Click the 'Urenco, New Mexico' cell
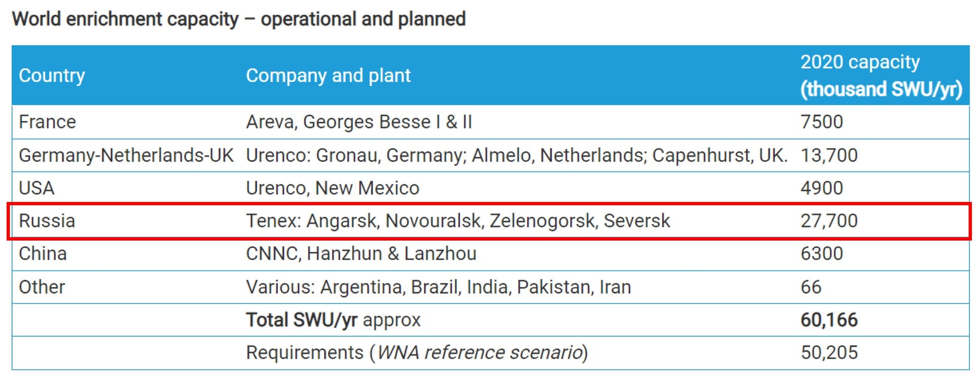Screen dimensions: 980x380 [x=332, y=188]
